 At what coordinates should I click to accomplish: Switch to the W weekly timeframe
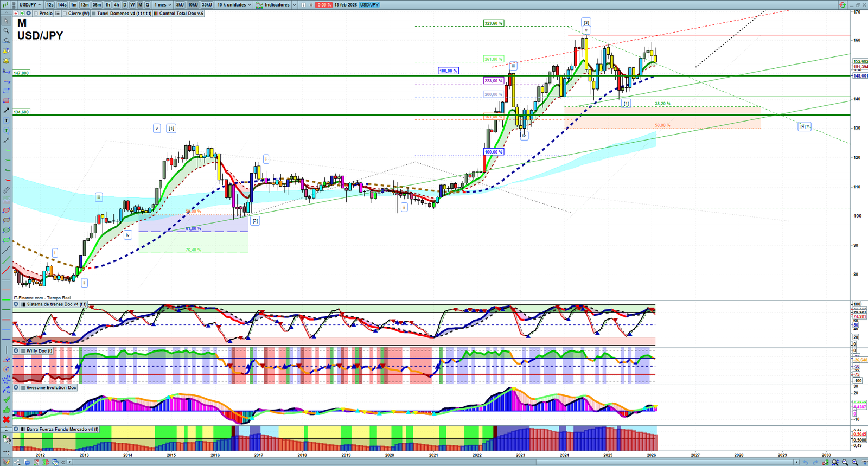tap(132, 5)
